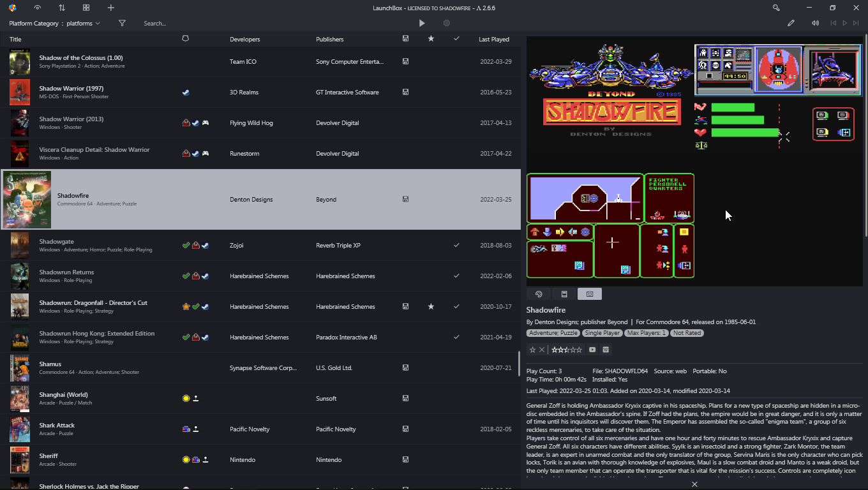Click the Shadowfire box art thumbnail
Image resolution: width=868 pixels, height=490 pixels.
pyautogui.click(x=27, y=200)
